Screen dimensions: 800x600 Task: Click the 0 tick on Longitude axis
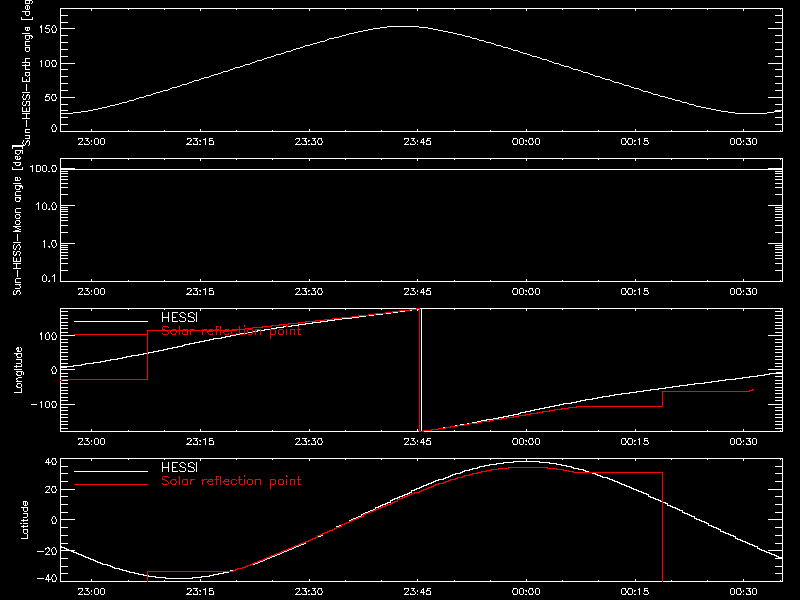(54, 370)
